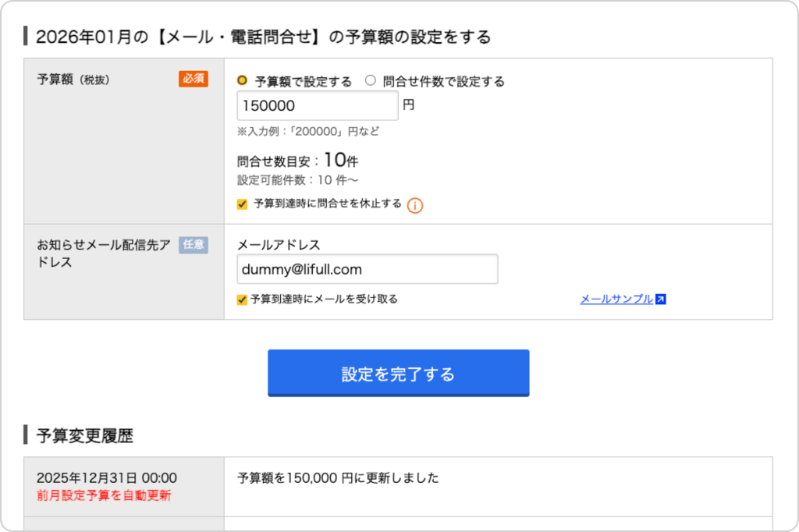Click the 2026年01月 budget settings page heading
Image resolution: width=799 pixels, height=532 pixels.
tap(263, 36)
